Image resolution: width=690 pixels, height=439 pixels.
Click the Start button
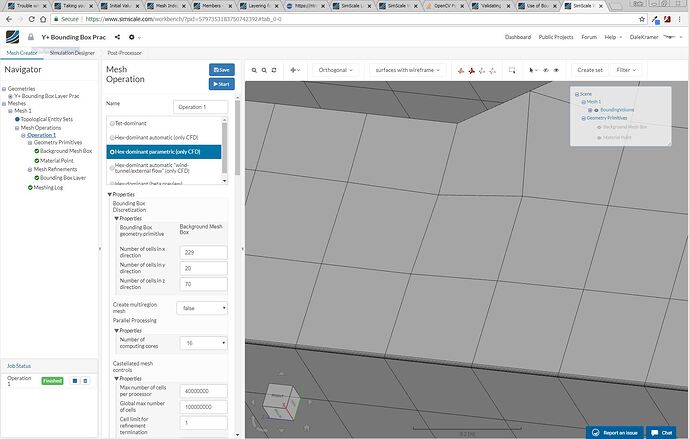click(x=222, y=84)
